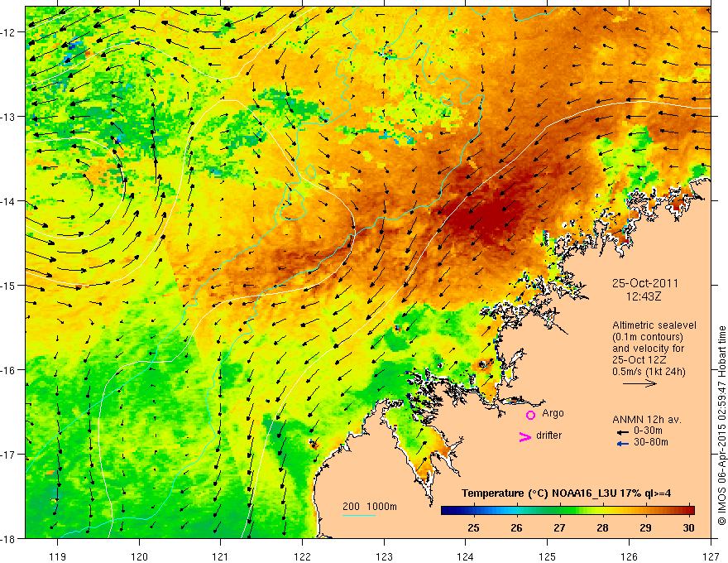
Task: Click the 'and velocity for' text
Action: click(648, 349)
